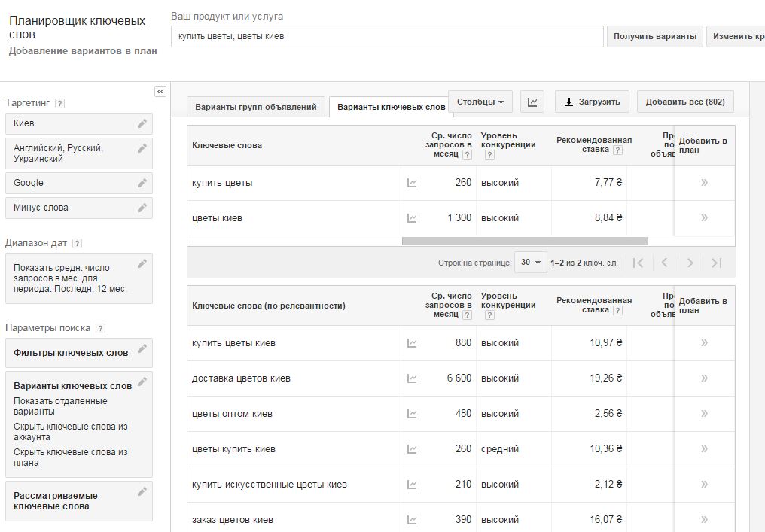Change rows per page dropdown

pos(530,263)
